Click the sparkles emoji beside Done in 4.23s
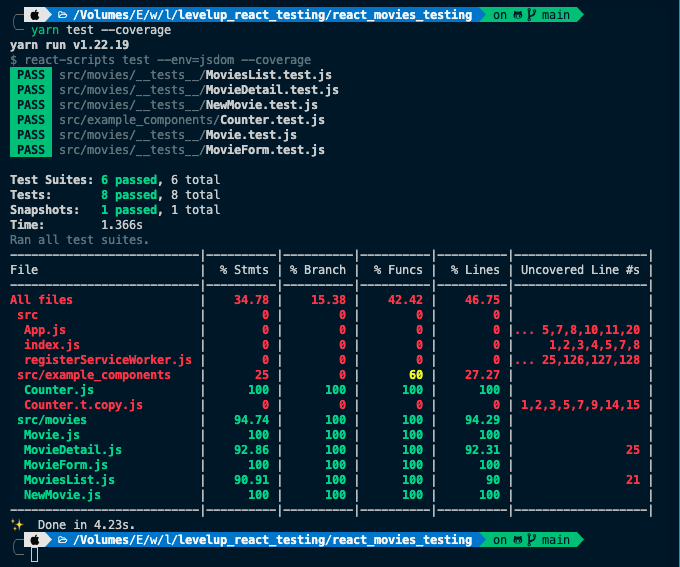 (x=16, y=525)
